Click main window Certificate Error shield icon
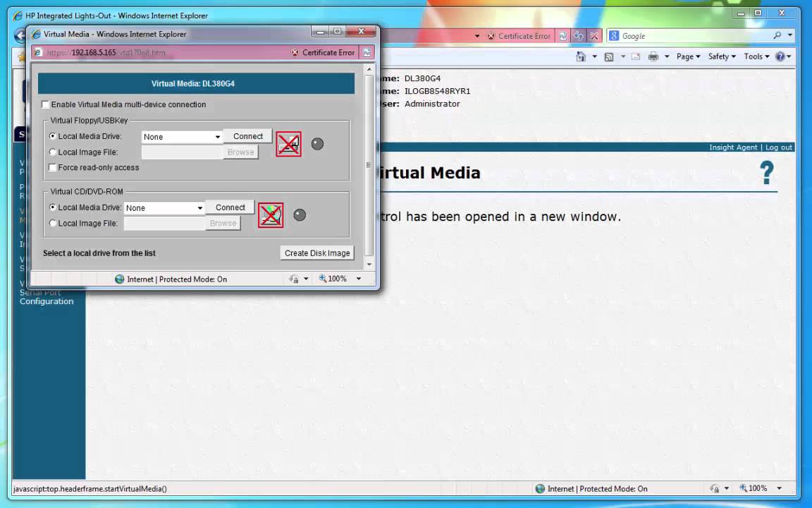This screenshot has height=508, width=812. pos(491,36)
